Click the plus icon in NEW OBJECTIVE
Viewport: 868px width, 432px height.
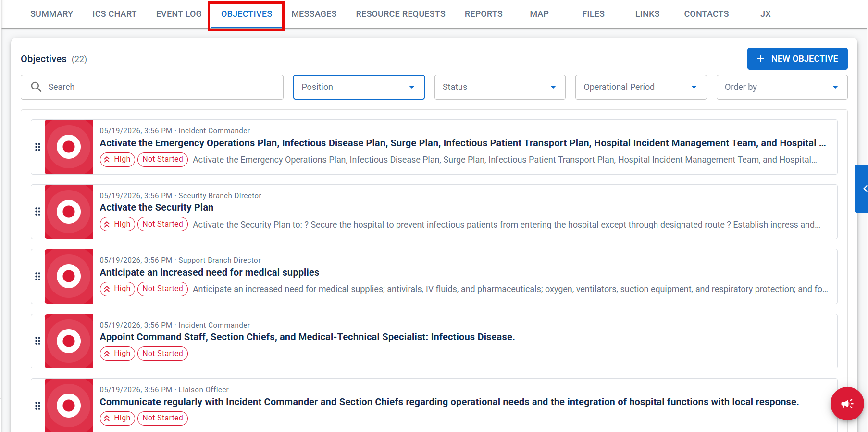(x=760, y=59)
